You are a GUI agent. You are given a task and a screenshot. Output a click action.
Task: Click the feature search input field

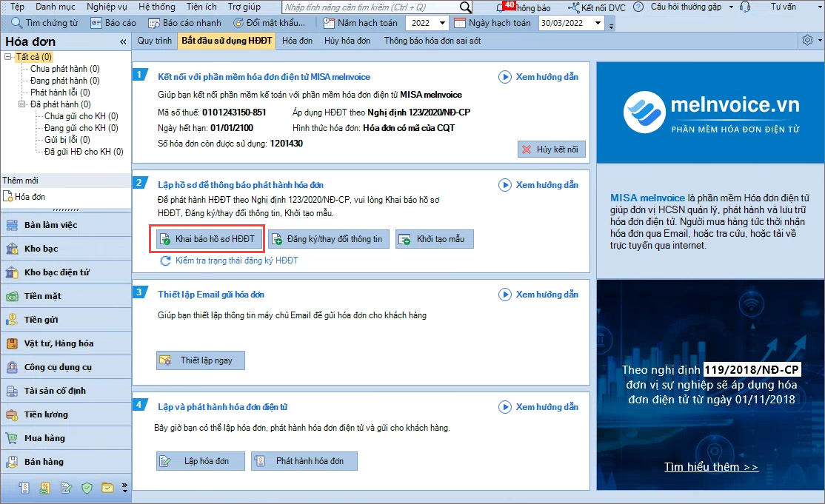tap(369, 7)
